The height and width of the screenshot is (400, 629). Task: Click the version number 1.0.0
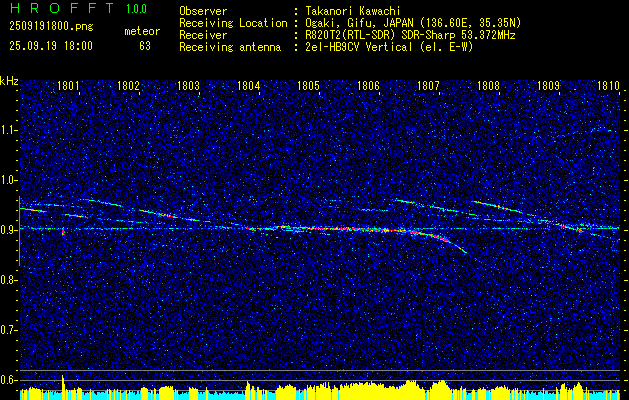[136, 9]
